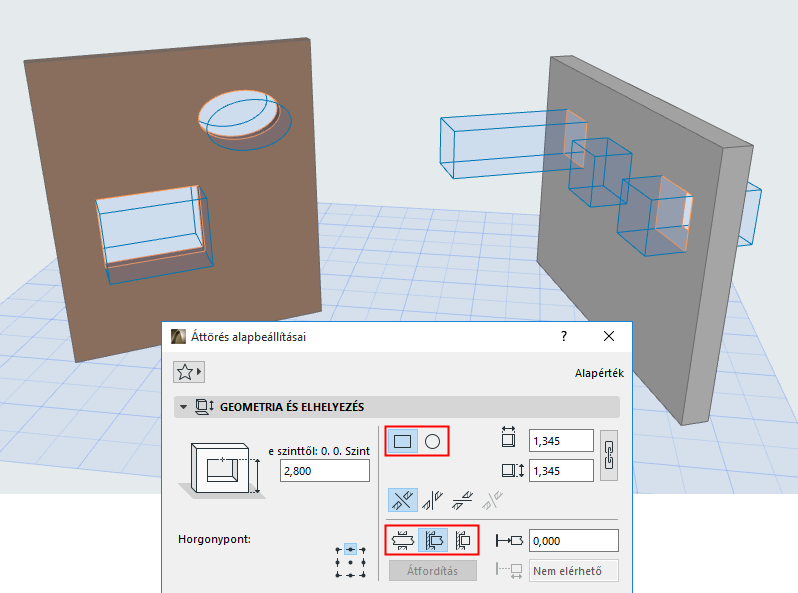Image resolution: width=798 pixels, height=593 pixels.
Task: Click the 2,800 elevation input field
Action: coord(325,471)
